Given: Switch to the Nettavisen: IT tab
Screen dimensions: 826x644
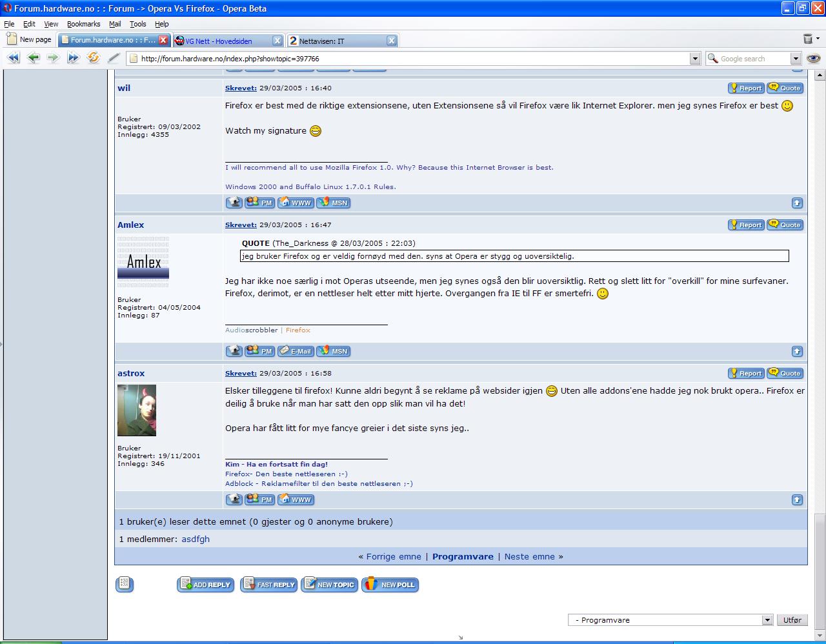Looking at the screenshot, I should click(x=342, y=40).
